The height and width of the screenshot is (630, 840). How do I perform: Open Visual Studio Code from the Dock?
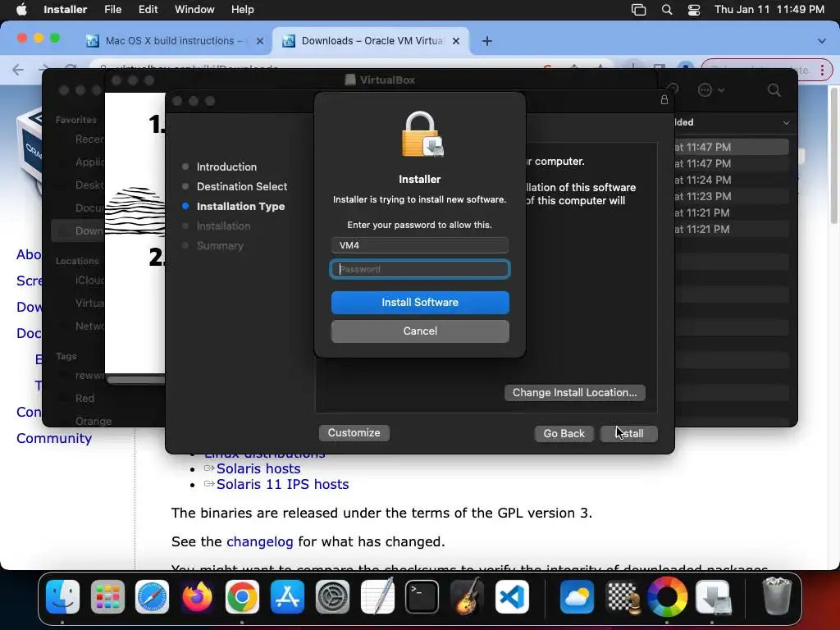point(512,597)
